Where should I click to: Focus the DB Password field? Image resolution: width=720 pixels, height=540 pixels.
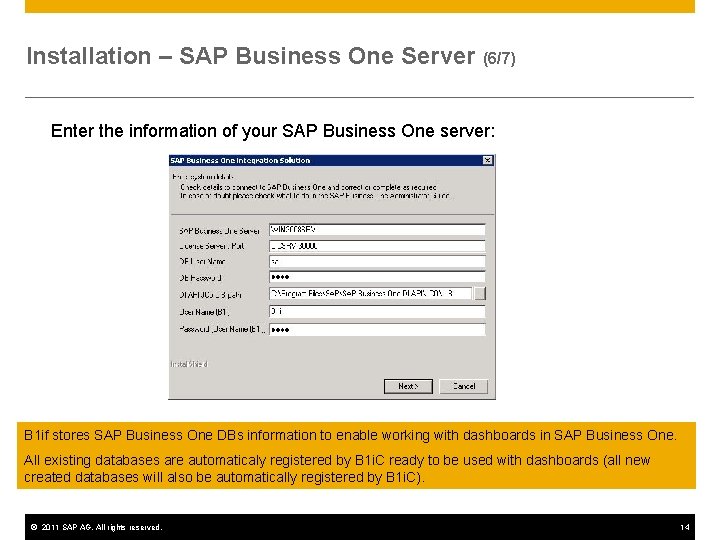pyautogui.click(x=377, y=277)
